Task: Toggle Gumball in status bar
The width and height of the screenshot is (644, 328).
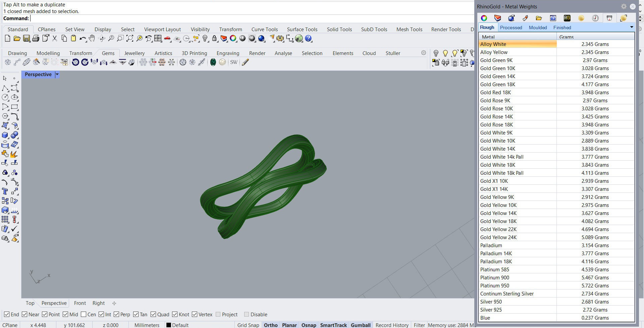Action: click(361, 325)
